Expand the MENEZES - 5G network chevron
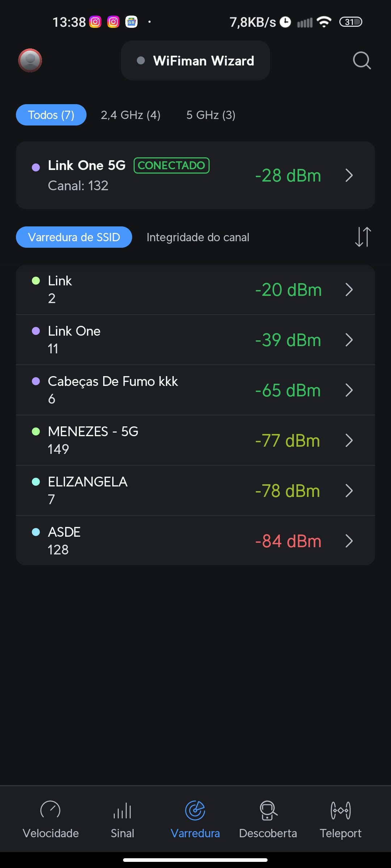The height and width of the screenshot is (868, 391). [x=349, y=441]
